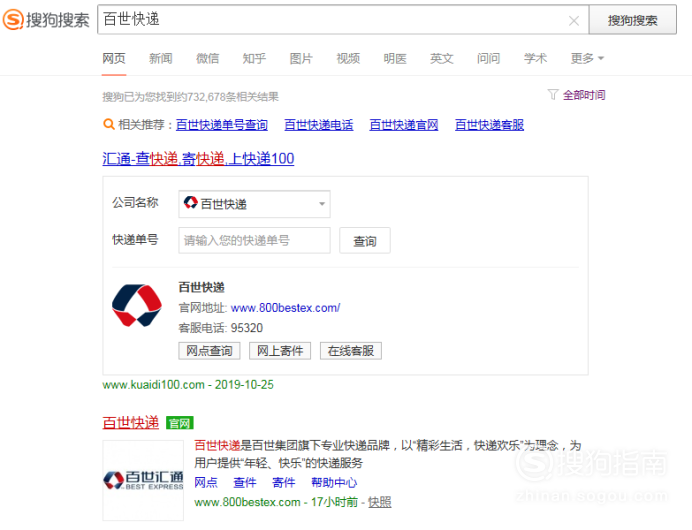The height and width of the screenshot is (530, 692).
Task: Click the 快递单号 tracking number field
Action: (254, 241)
